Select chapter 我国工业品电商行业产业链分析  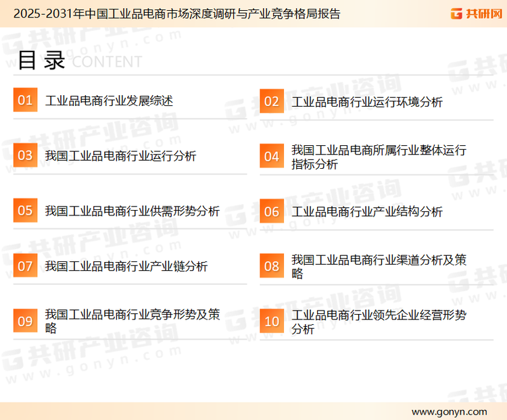tap(126, 266)
